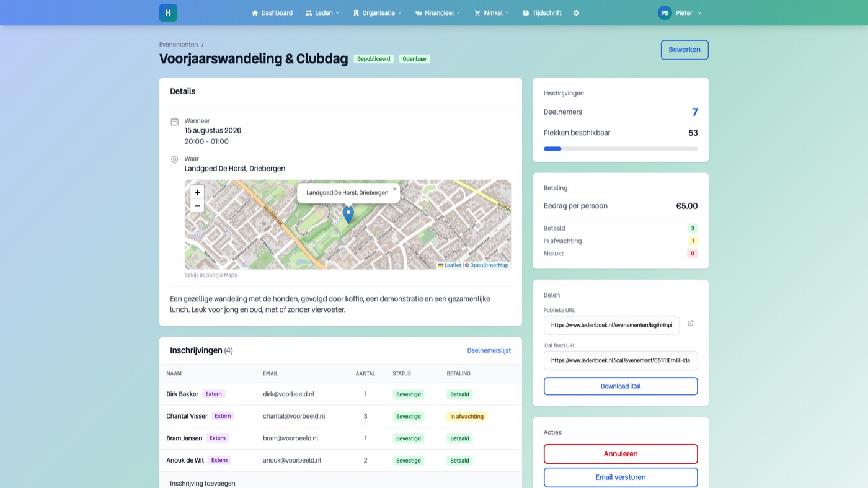Expand the Leden dropdown menu
The width and height of the screenshot is (868, 488).
[x=322, y=12]
